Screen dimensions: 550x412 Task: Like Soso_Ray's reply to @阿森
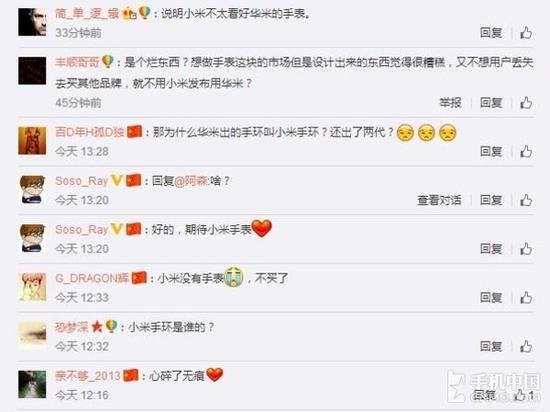[x=526, y=200]
